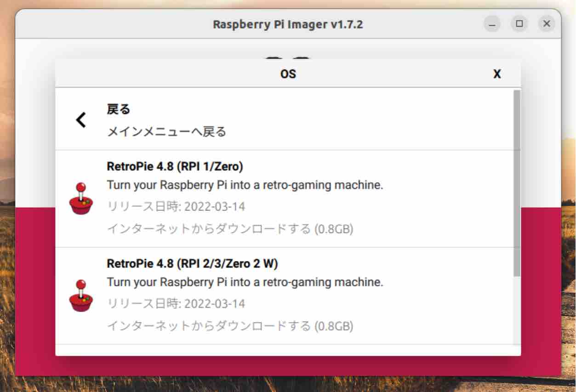The width and height of the screenshot is (576, 392).
Task: Click the メインメニューへ戻る text
Action: (x=166, y=132)
